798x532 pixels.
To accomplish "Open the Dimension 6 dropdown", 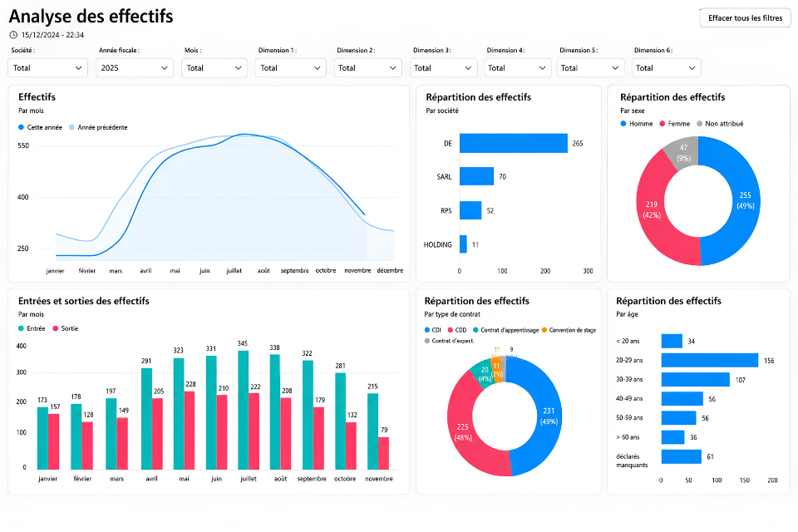I will [666, 67].
